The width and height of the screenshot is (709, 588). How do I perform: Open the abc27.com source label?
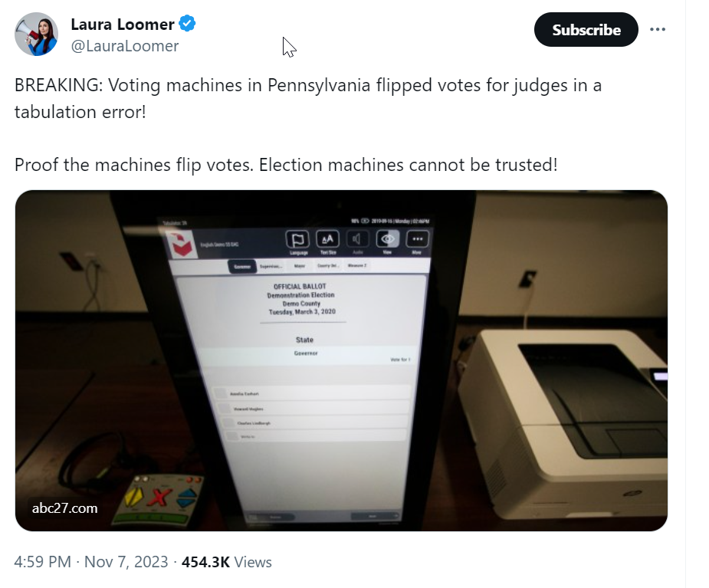tap(64, 508)
